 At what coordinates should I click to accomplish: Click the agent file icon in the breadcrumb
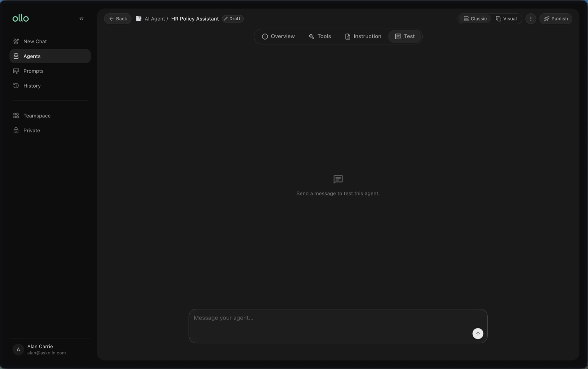point(139,19)
